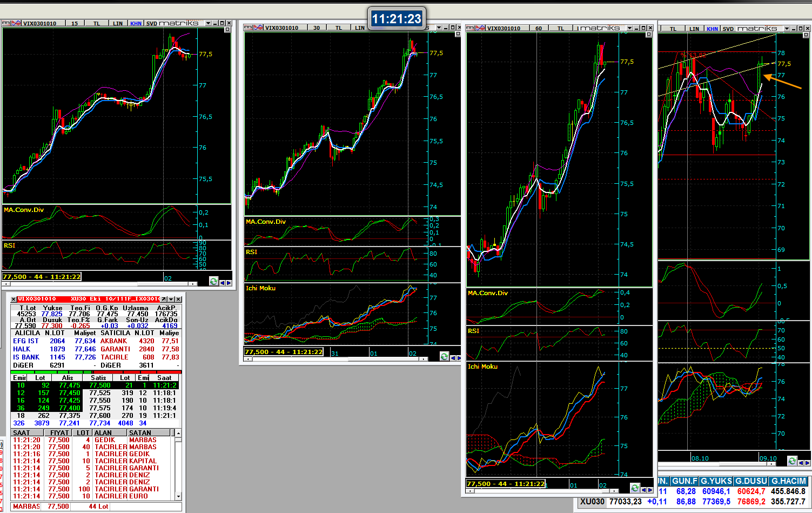Open the dropdown arrow in the 60-minute chart title bar

pos(629,28)
